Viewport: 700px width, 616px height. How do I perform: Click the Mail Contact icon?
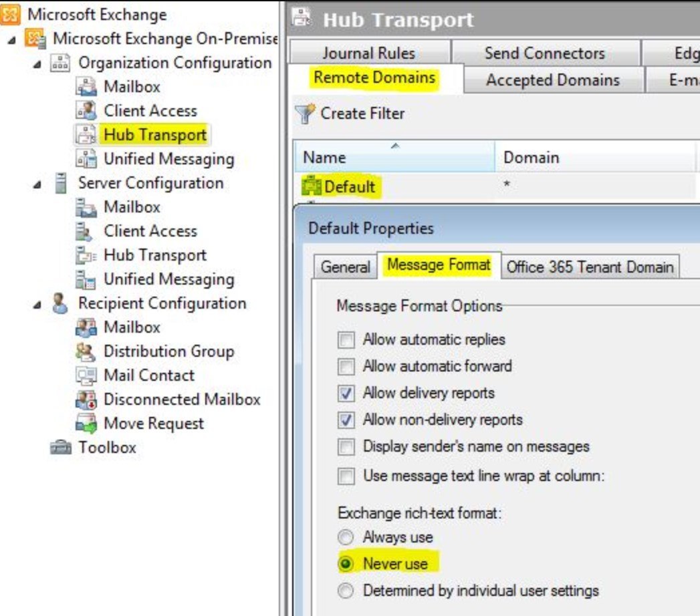point(86,375)
